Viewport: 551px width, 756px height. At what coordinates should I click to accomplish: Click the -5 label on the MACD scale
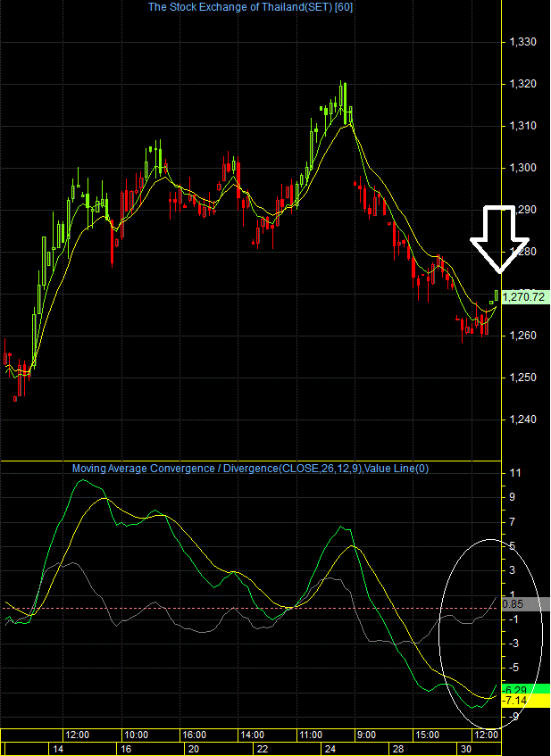coord(513,668)
